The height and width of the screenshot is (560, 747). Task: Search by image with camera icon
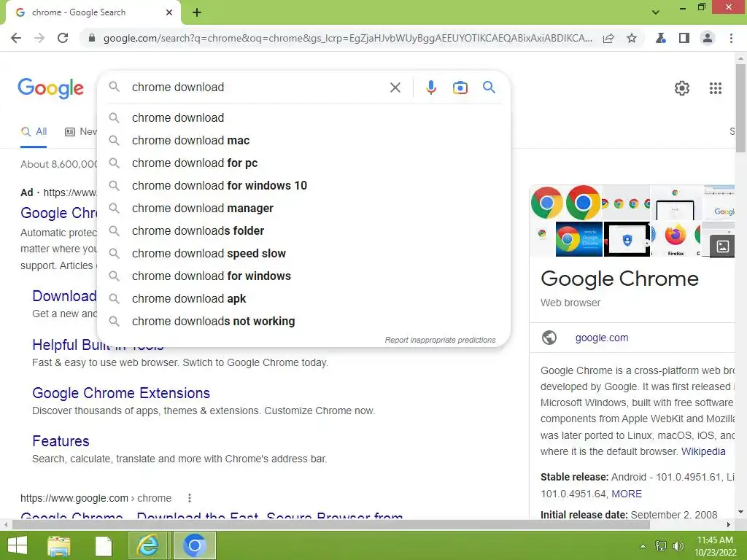460,87
